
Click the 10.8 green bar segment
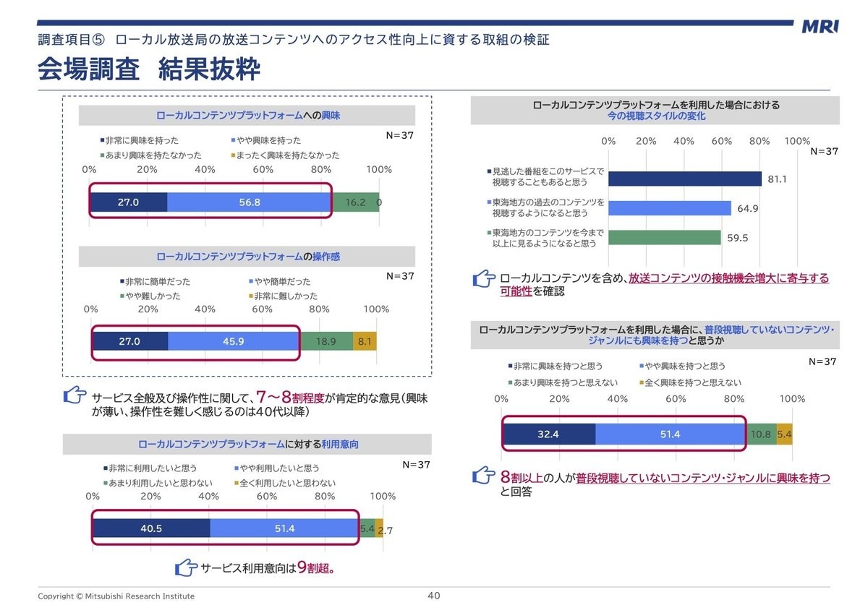click(760, 434)
